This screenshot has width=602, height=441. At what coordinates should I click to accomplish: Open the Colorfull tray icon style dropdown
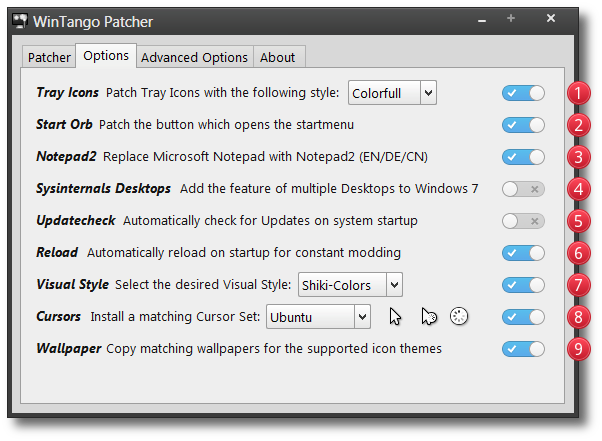392,92
